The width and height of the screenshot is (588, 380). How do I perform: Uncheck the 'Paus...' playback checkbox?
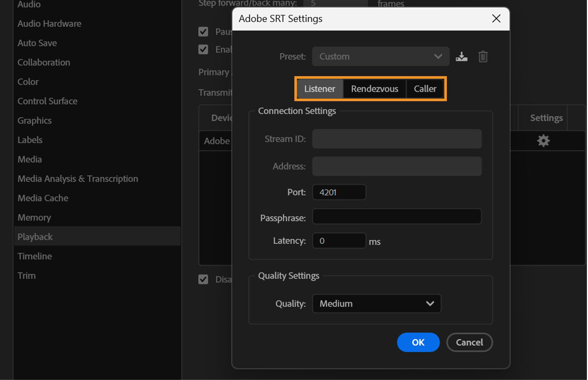pyautogui.click(x=204, y=32)
